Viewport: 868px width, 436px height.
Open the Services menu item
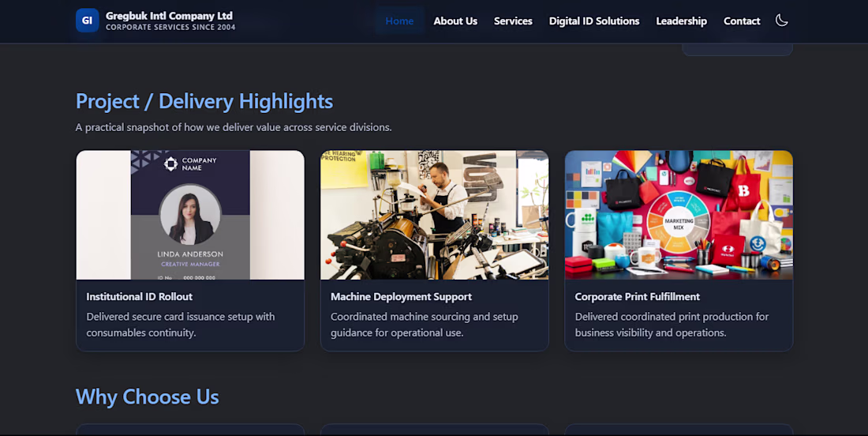(x=513, y=21)
